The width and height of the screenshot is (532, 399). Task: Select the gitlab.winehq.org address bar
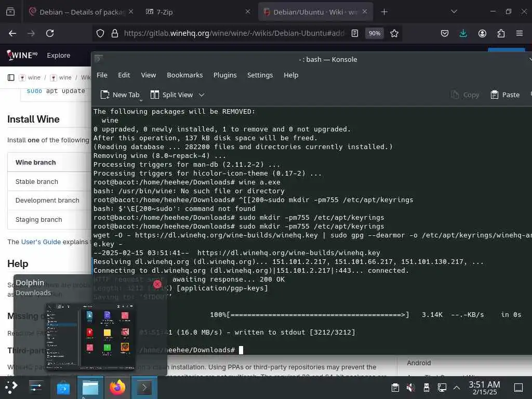coord(234,33)
